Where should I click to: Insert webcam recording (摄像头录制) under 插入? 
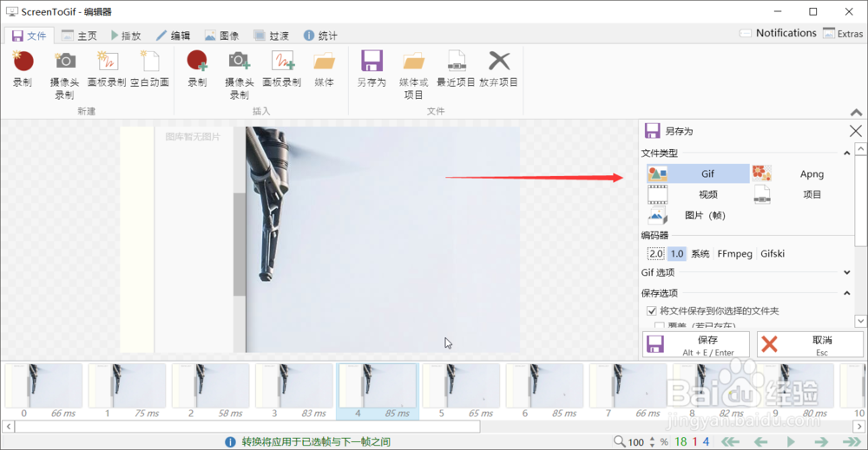click(x=240, y=75)
